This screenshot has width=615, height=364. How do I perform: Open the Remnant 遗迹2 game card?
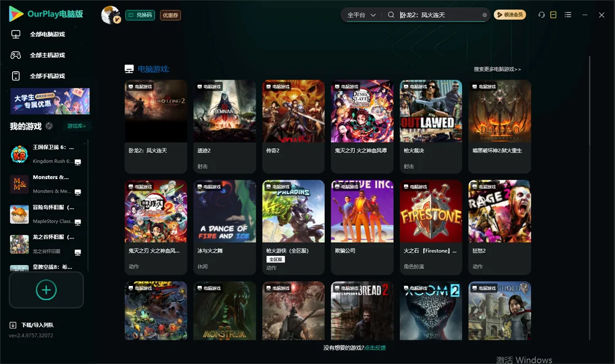pyautogui.click(x=224, y=126)
